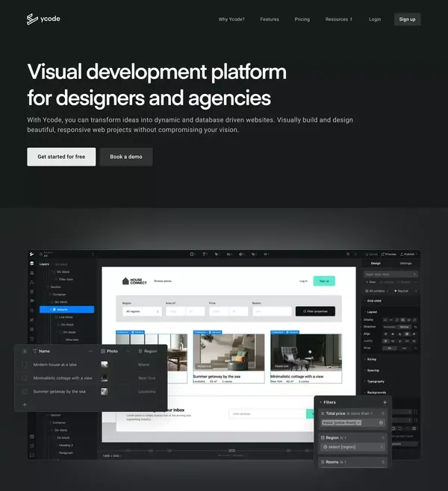Click the plus icon to add a filter

tap(385, 402)
